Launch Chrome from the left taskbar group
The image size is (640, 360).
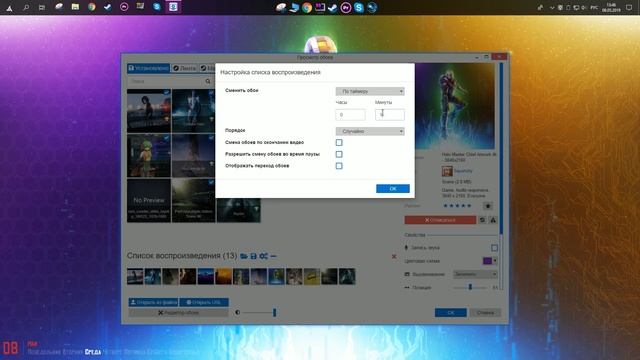91,7
